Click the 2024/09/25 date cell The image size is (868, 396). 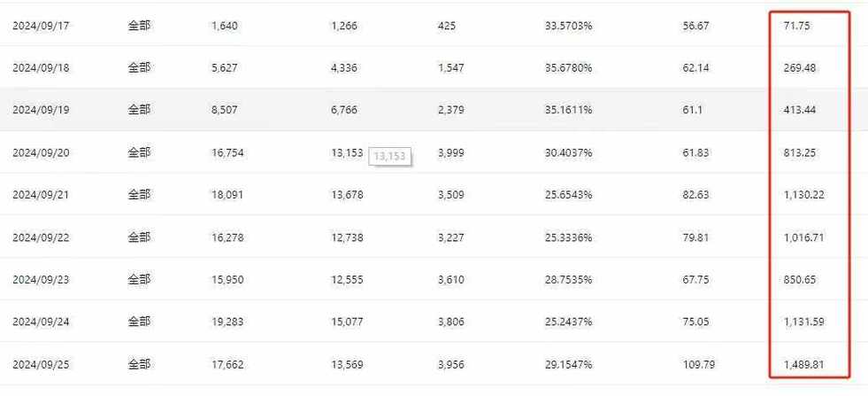[x=41, y=365]
